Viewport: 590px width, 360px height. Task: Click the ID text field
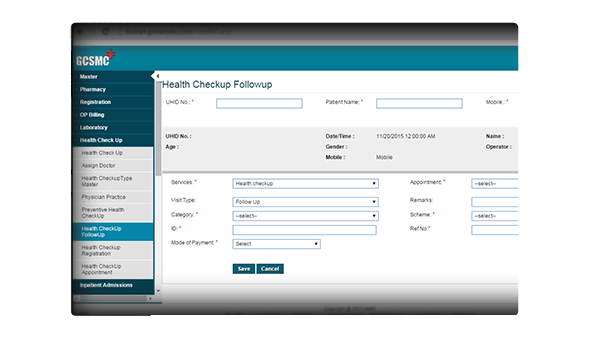(x=304, y=230)
